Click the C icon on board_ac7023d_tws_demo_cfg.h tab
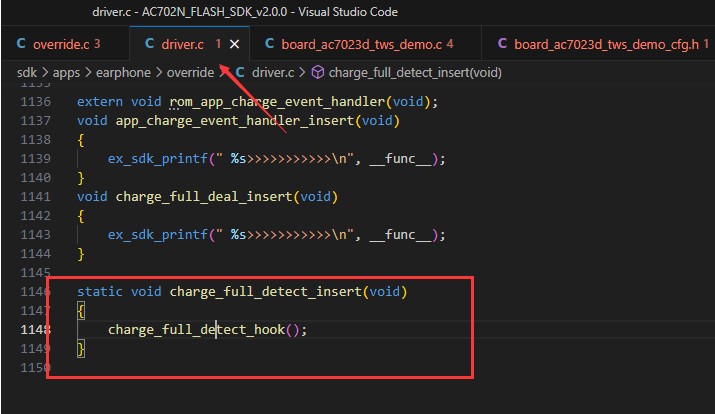This screenshot has width=715, height=414. (x=502, y=44)
